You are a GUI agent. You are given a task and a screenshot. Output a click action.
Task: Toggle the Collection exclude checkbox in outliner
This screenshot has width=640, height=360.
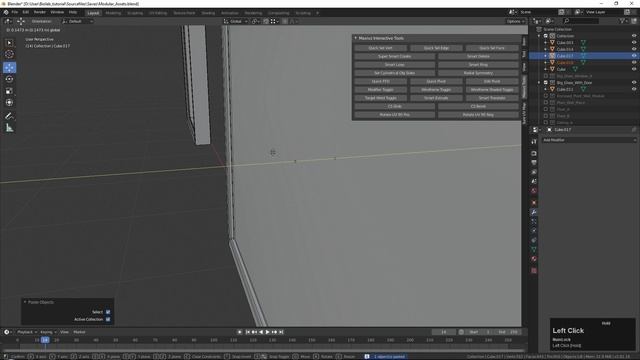point(546,36)
